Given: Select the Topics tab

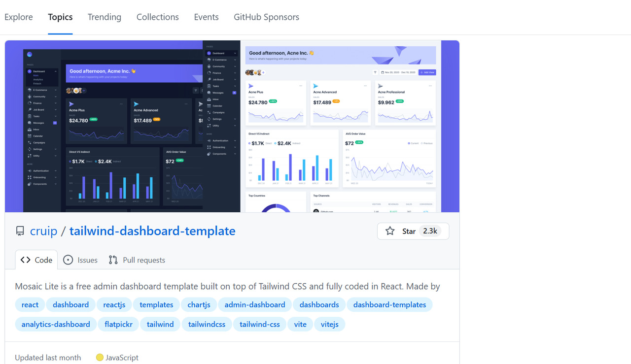Looking at the screenshot, I should tap(60, 17).
